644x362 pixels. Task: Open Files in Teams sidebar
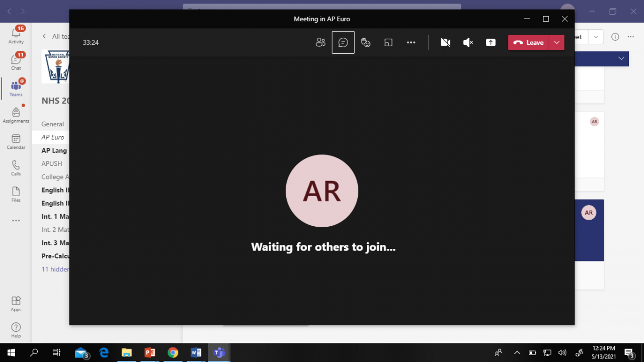coord(16,195)
